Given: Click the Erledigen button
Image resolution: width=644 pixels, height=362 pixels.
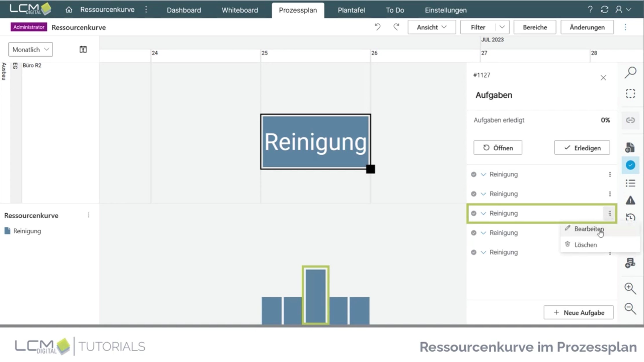Looking at the screenshot, I should click(x=582, y=148).
